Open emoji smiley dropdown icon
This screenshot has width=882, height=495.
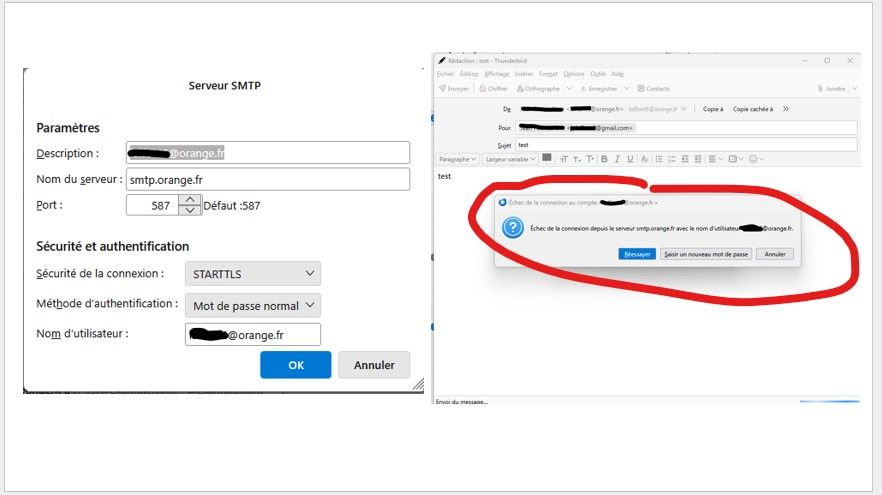click(756, 159)
